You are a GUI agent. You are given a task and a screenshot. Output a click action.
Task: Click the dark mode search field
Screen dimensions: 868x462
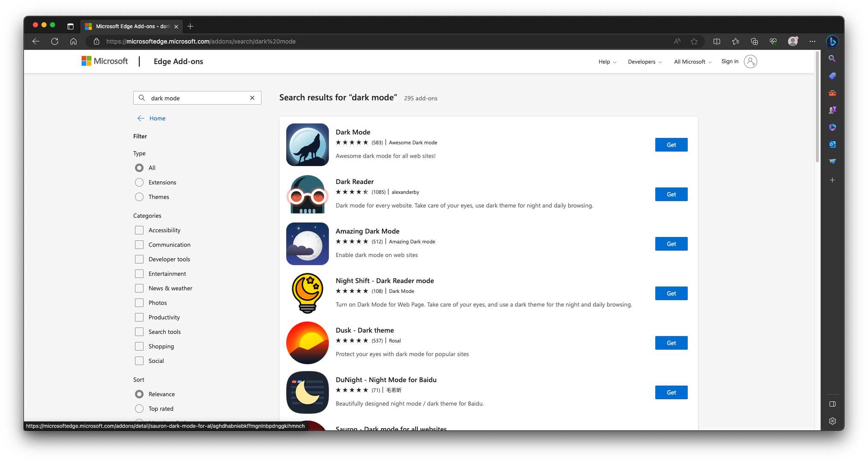click(x=197, y=98)
